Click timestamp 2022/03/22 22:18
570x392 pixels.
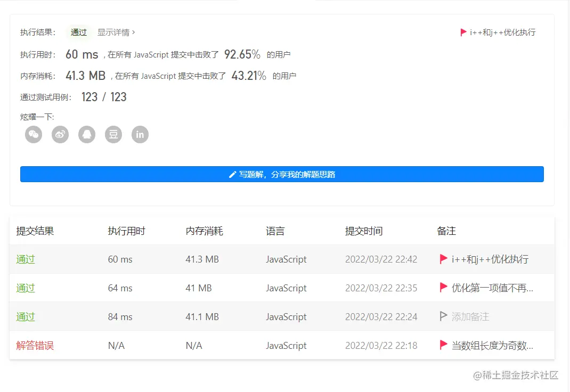[381, 346]
